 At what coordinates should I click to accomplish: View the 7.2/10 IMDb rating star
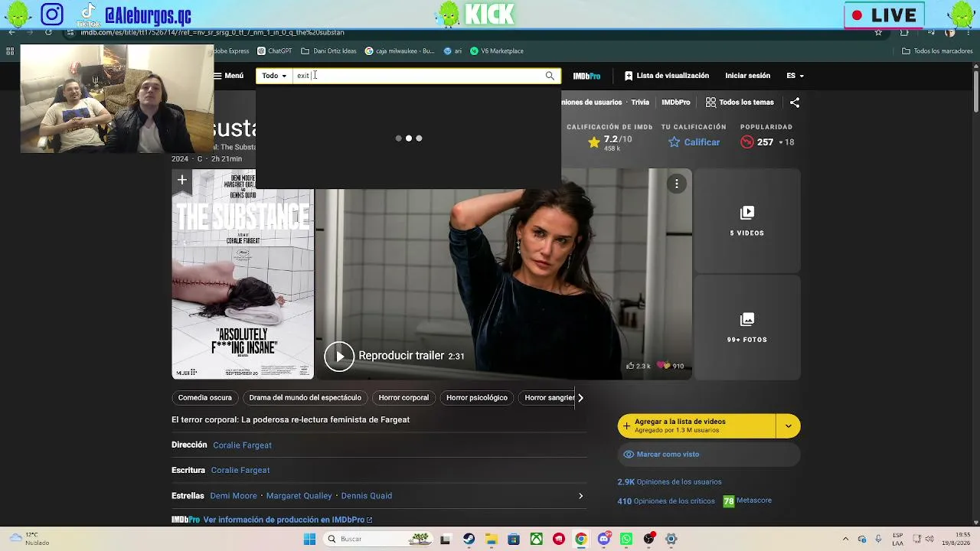click(x=594, y=142)
